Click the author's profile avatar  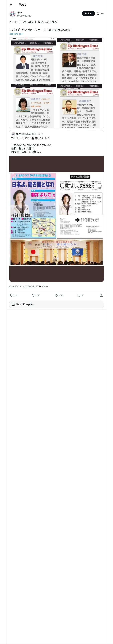(12, 14)
